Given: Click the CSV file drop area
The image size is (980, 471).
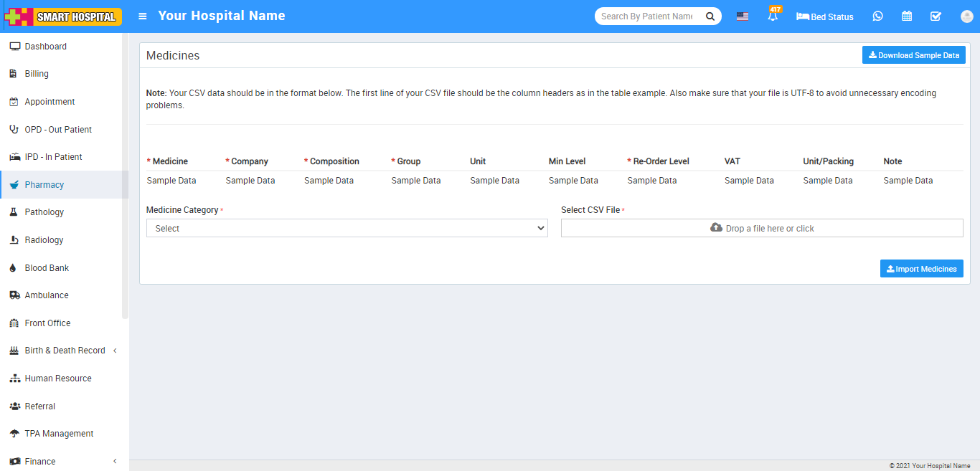Looking at the screenshot, I should click(761, 228).
